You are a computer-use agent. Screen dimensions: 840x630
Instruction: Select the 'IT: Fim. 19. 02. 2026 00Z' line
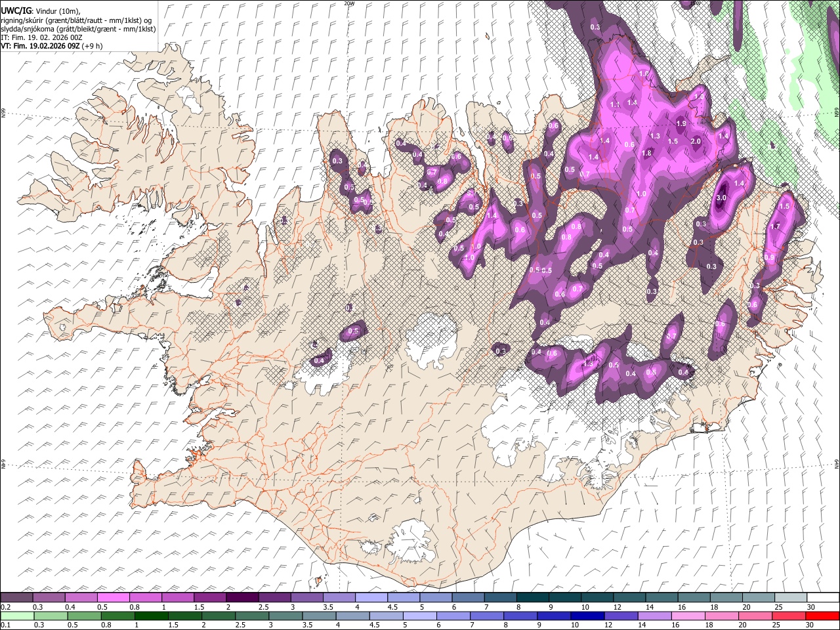click(x=41, y=37)
